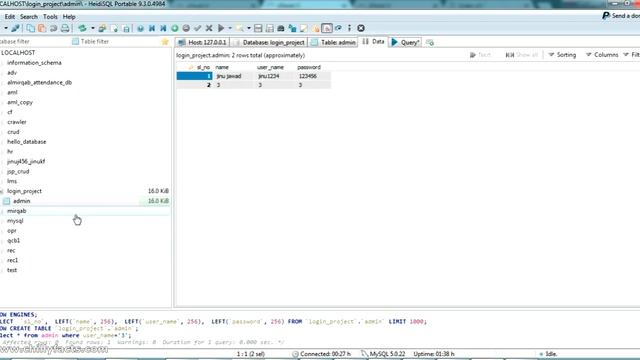Screen dimensions: 640x360
Task: Click the Show all button
Action: (522, 55)
